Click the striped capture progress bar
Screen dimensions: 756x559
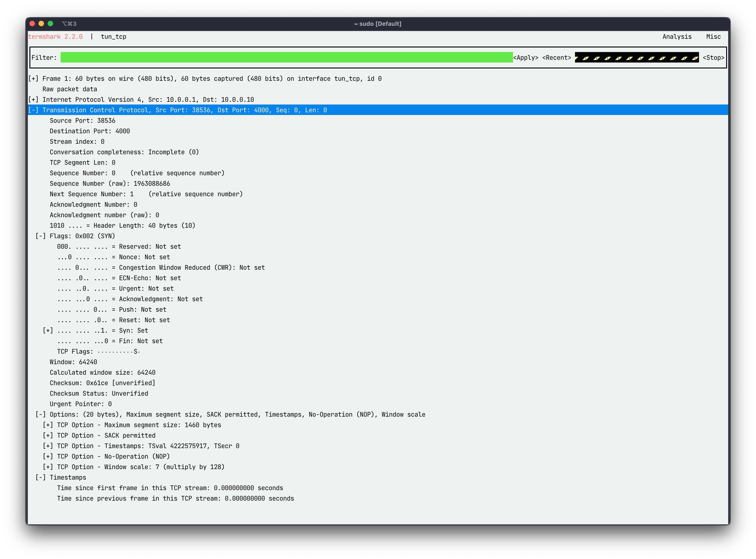pos(636,57)
